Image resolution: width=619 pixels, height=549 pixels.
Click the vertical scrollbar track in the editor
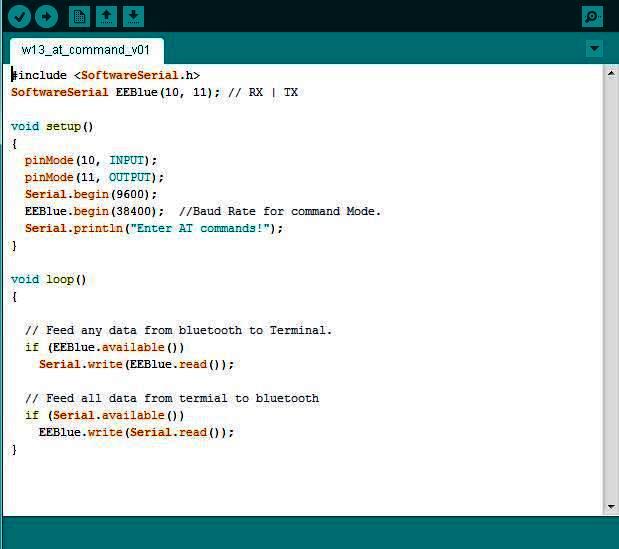pos(611,290)
